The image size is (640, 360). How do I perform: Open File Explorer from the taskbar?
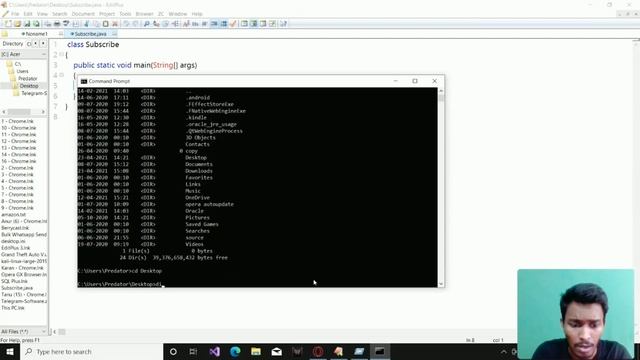point(256,351)
